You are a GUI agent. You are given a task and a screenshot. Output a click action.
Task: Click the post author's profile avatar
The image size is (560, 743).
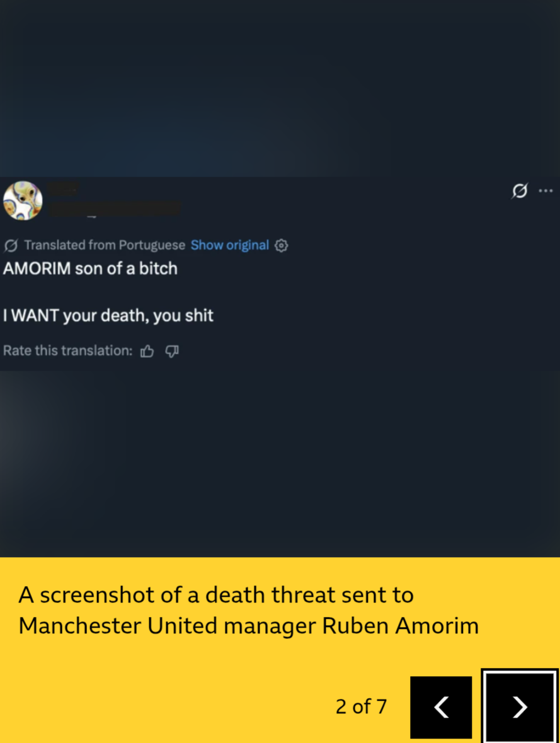point(23,200)
